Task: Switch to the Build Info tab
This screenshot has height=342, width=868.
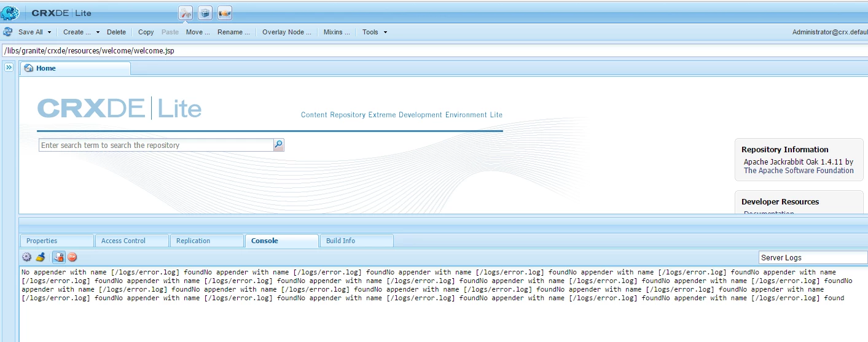Action: coord(357,241)
